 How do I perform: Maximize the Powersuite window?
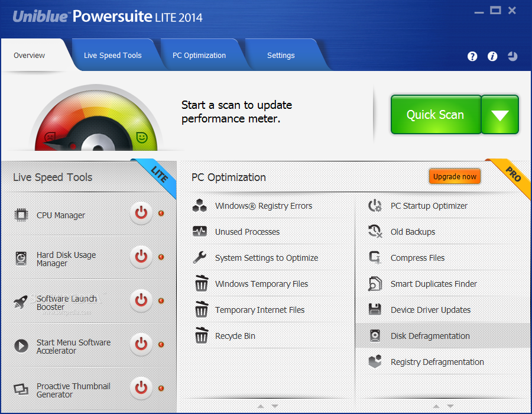(x=495, y=11)
